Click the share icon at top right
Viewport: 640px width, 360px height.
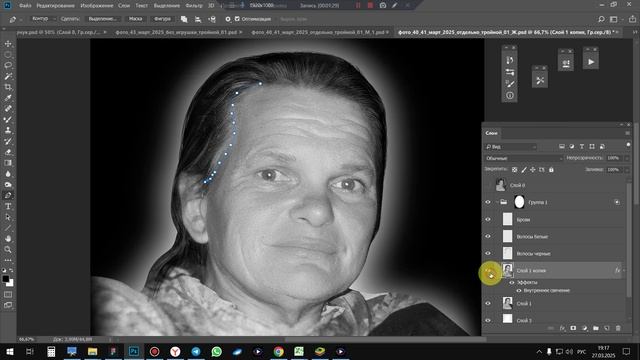pos(632,19)
